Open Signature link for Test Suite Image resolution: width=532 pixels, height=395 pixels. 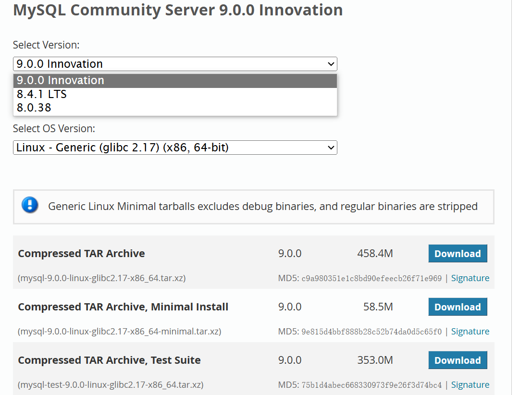470,385
